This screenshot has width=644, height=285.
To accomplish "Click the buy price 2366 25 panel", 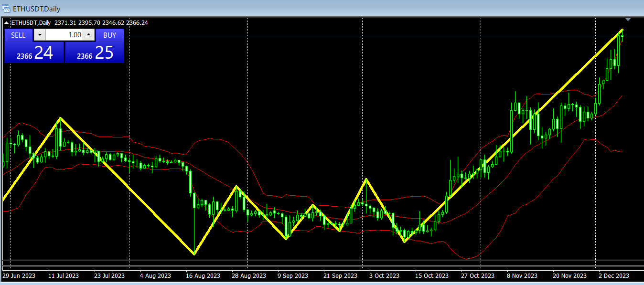I will pyautogui.click(x=94, y=53).
